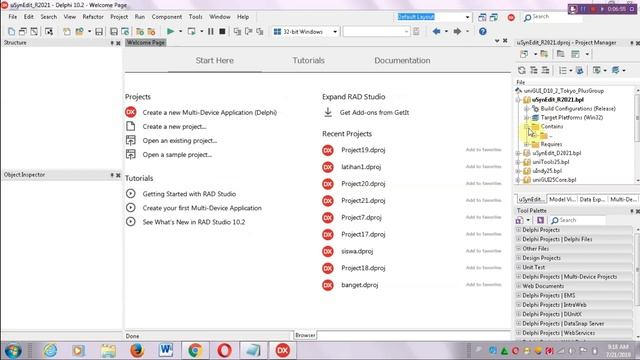This screenshot has width=640, height=360.
Task: Click the Tool Palette search field
Action: click(x=578, y=220)
